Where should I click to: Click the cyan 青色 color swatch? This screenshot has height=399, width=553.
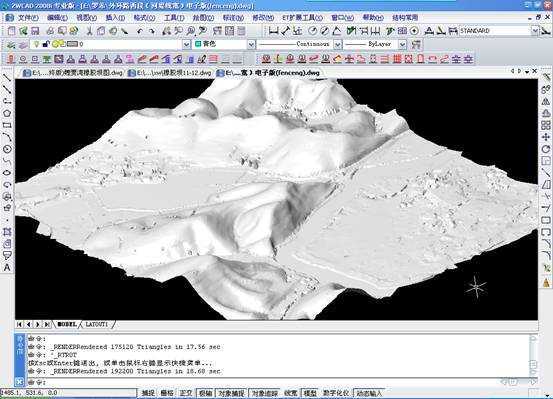point(198,44)
